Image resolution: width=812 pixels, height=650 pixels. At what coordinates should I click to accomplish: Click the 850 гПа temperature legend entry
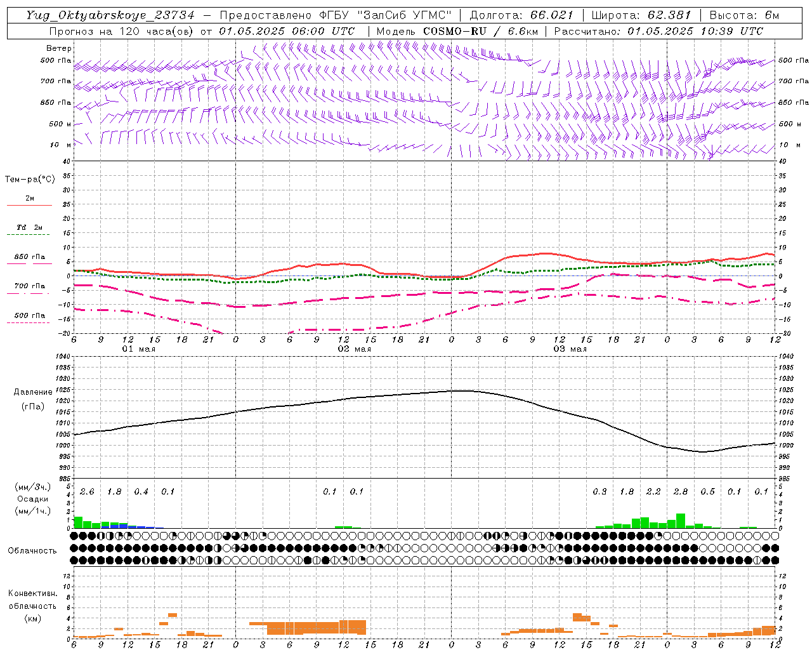30,257
